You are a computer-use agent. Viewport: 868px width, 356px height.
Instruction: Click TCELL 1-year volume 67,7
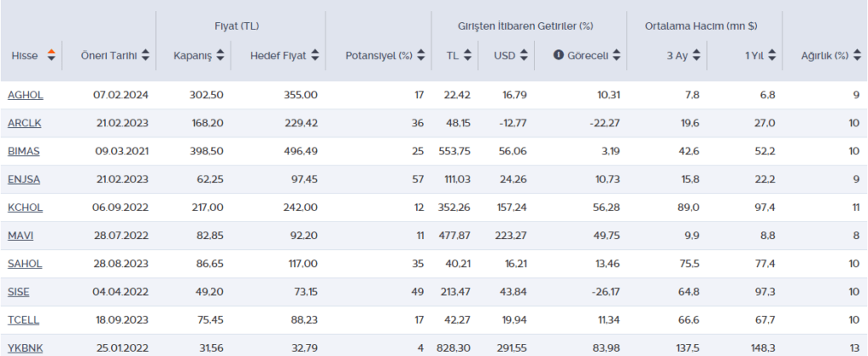765,320
